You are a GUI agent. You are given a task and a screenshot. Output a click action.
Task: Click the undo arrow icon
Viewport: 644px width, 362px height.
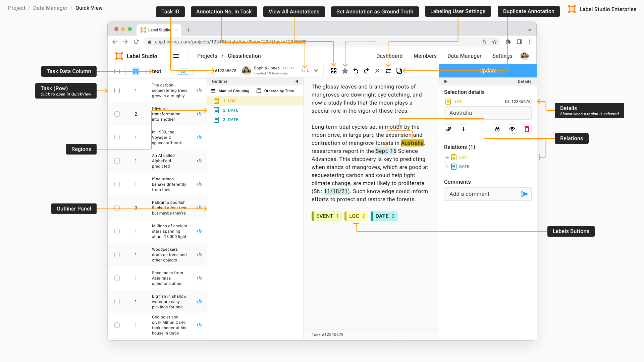(356, 71)
